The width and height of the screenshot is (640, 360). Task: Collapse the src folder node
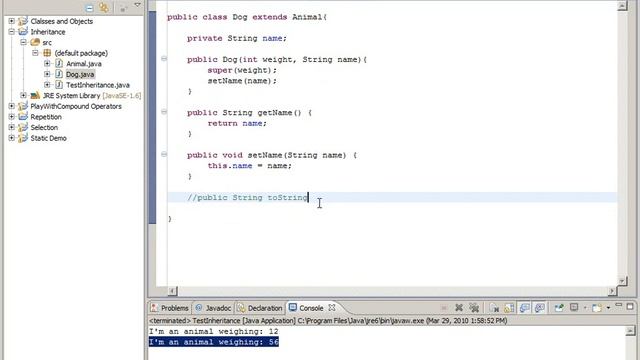pos(23,42)
